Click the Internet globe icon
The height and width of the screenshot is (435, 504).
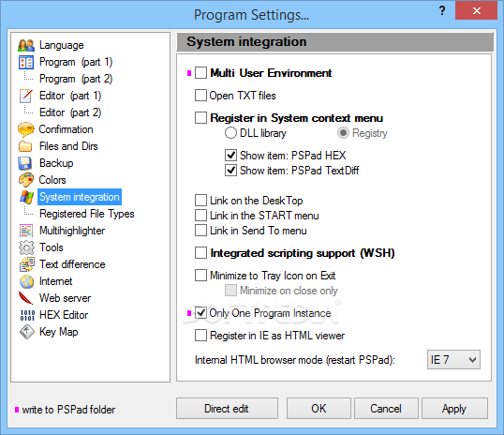click(26, 281)
